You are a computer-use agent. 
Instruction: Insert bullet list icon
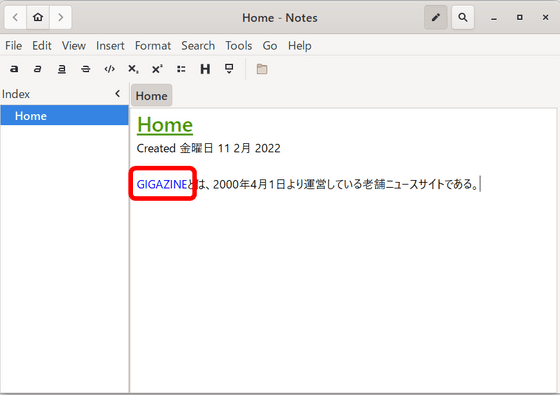tap(181, 69)
